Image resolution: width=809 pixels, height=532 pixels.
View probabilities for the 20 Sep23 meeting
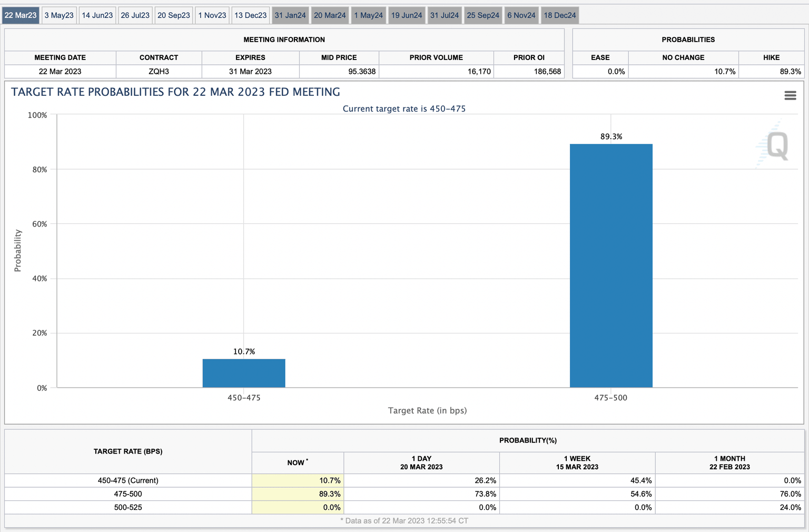coord(173,15)
